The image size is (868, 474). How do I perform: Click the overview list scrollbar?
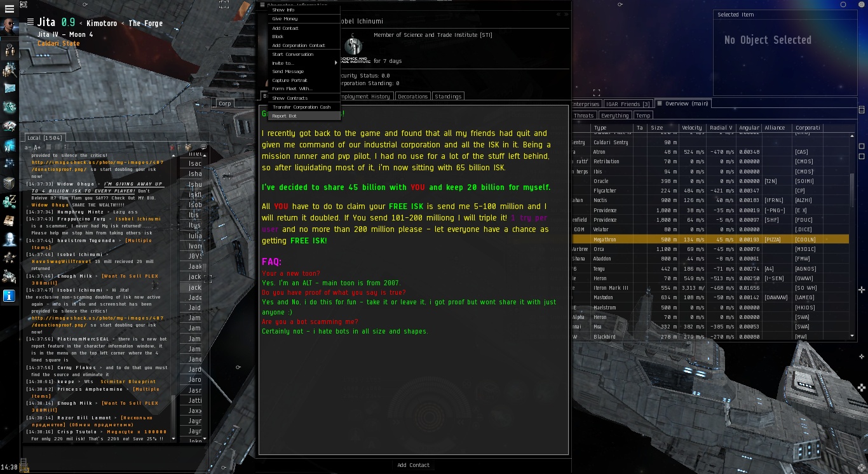pos(852,233)
